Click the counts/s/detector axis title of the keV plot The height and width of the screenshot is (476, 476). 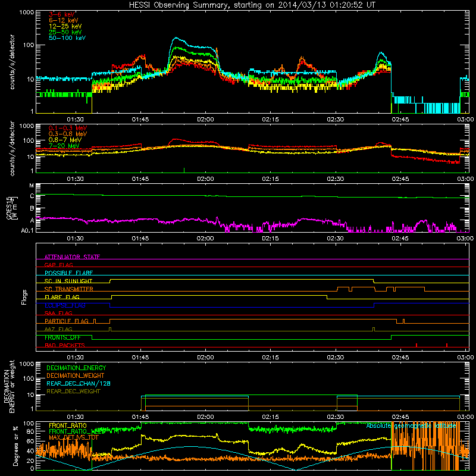12,62
